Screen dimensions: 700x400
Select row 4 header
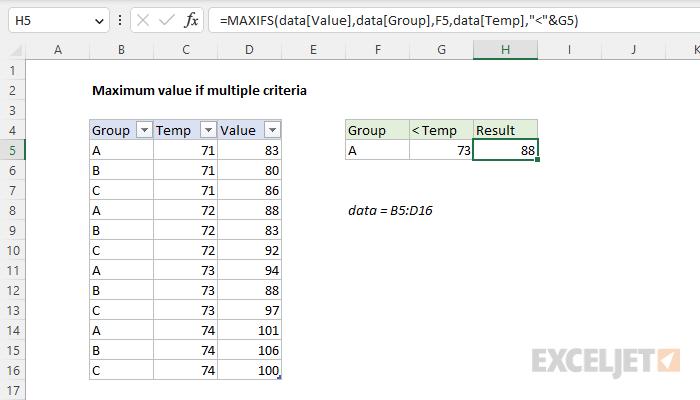(12, 130)
